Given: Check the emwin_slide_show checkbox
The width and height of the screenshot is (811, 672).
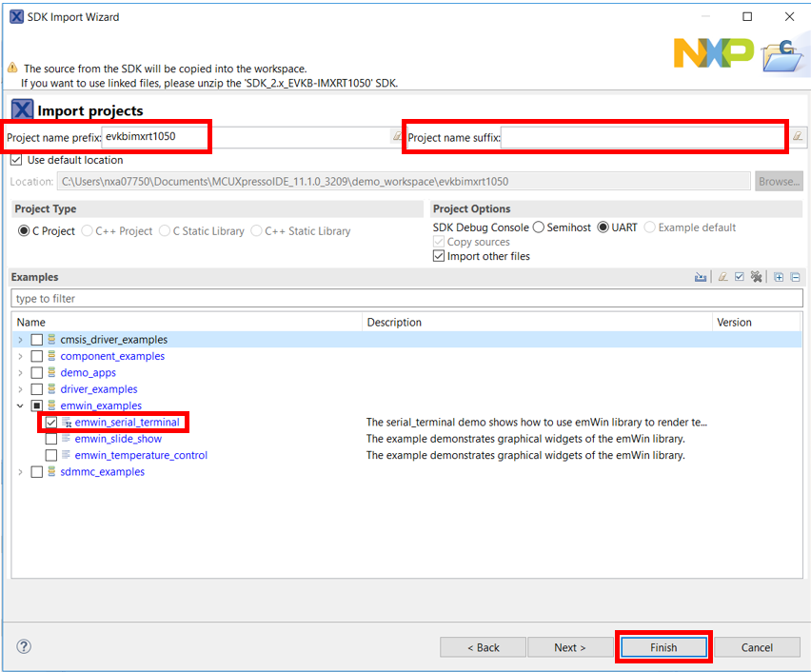Looking at the screenshot, I should (x=51, y=439).
